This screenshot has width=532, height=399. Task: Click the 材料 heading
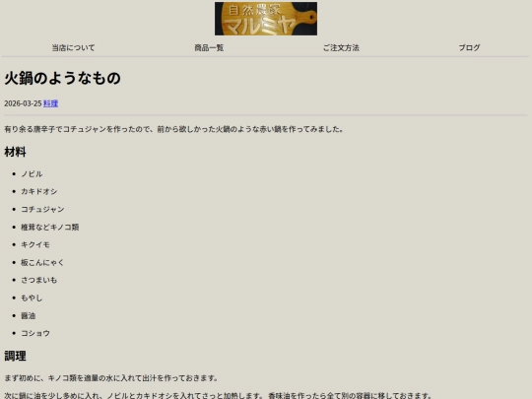[x=15, y=152]
